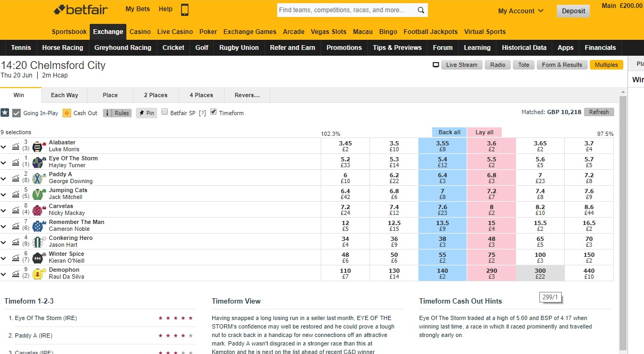The width and height of the screenshot is (644, 354).
Task: Click the star favourite icon beside Going In-Play
Action: 5,113
